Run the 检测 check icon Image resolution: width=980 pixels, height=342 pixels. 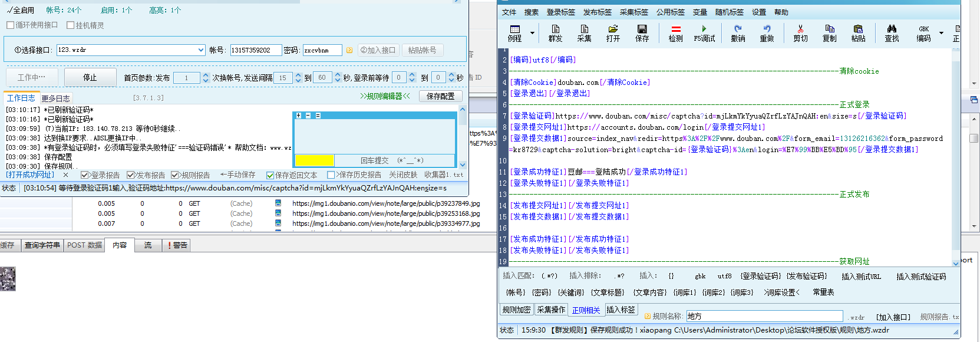(x=675, y=33)
